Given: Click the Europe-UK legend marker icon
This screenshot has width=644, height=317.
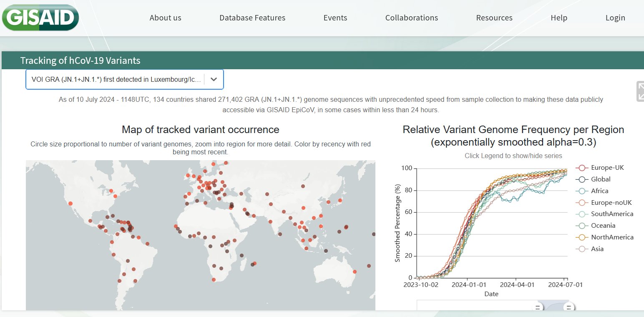Looking at the screenshot, I should (582, 168).
